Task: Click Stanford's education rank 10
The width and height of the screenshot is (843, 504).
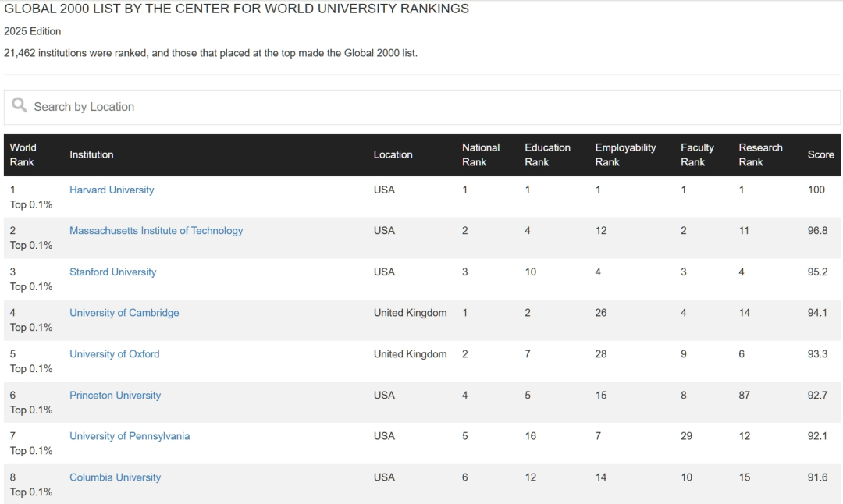Action: coord(531,272)
